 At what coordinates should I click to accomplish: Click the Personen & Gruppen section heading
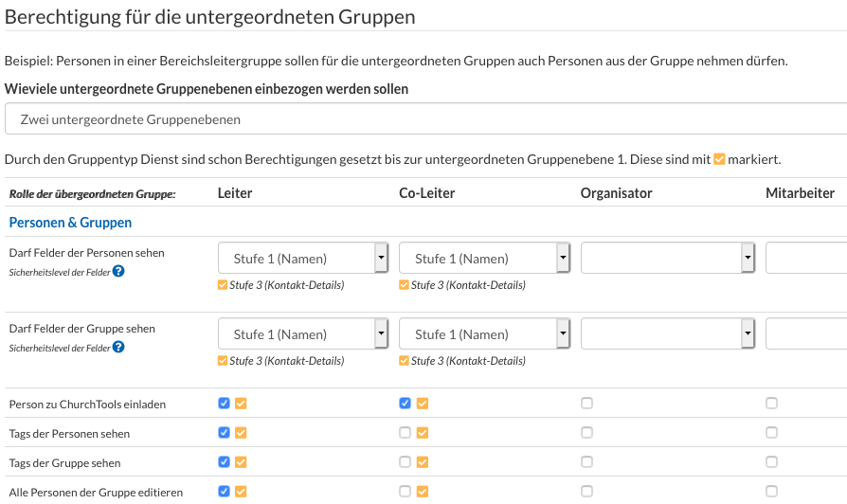coord(70,223)
